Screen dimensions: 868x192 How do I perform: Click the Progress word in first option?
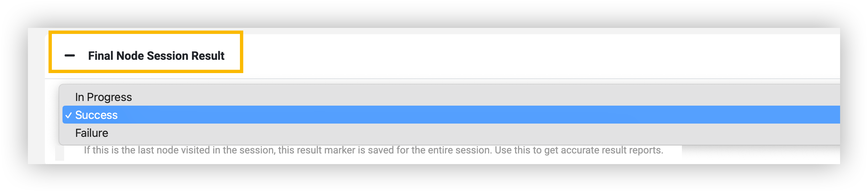[x=109, y=97]
